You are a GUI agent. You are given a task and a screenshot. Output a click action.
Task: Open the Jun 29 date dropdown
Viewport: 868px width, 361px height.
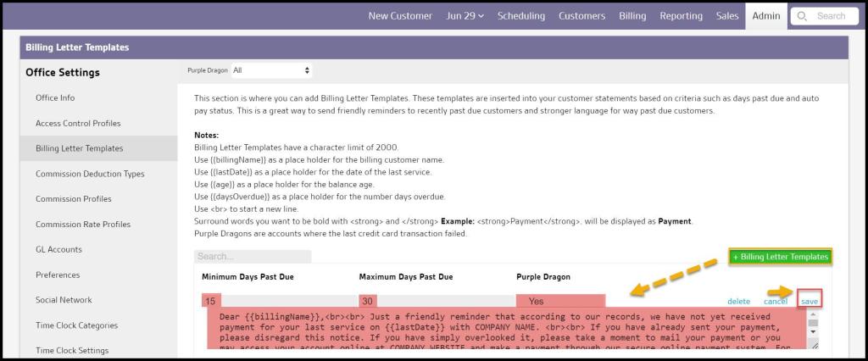pyautogui.click(x=465, y=16)
